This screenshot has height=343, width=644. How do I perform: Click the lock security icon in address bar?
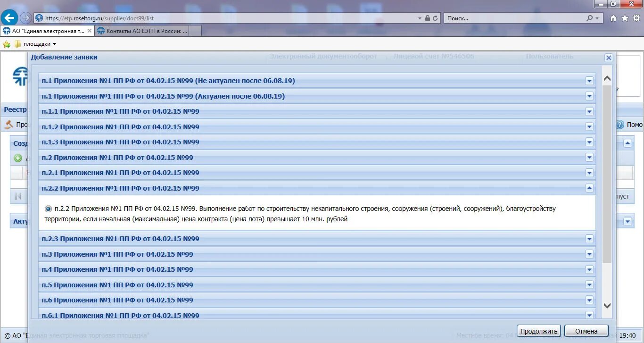428,18
